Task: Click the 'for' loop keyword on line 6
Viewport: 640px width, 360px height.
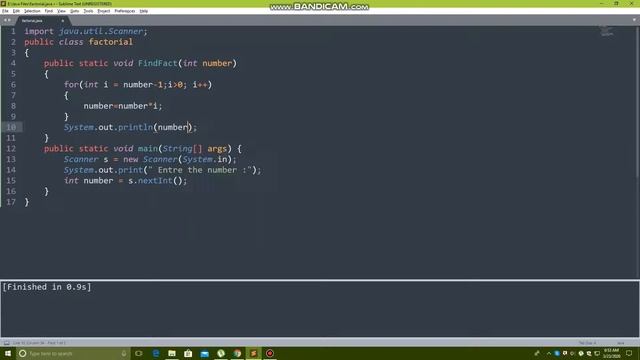Action: pyautogui.click(x=71, y=84)
